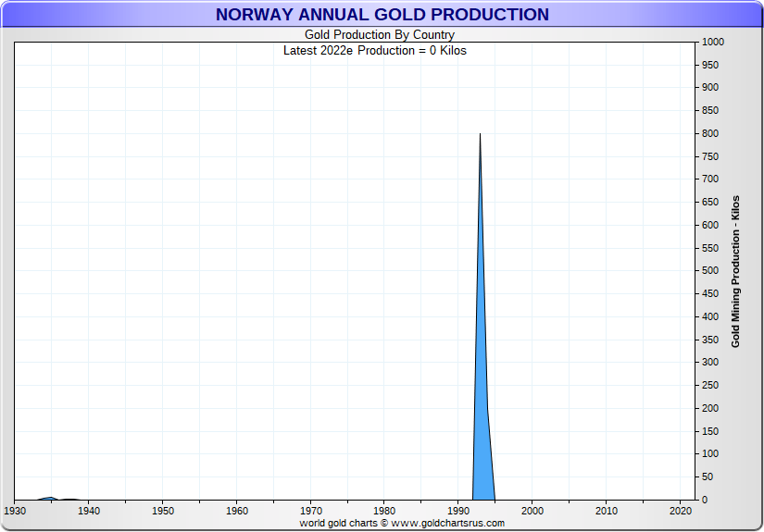Click the chart title "Norway Annual Gold Production"
Viewport: 764px width, 532px height.
382,15
